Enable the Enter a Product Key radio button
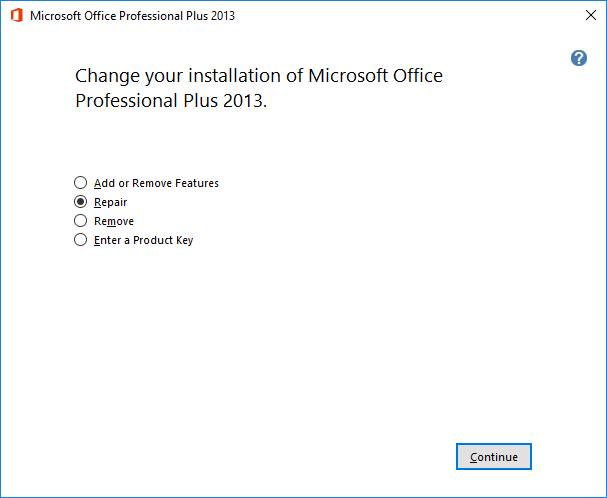 pos(81,240)
